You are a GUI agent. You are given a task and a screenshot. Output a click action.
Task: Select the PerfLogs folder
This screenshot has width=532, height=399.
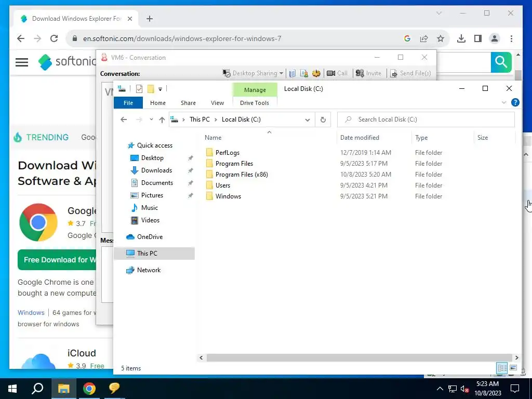[x=228, y=153]
